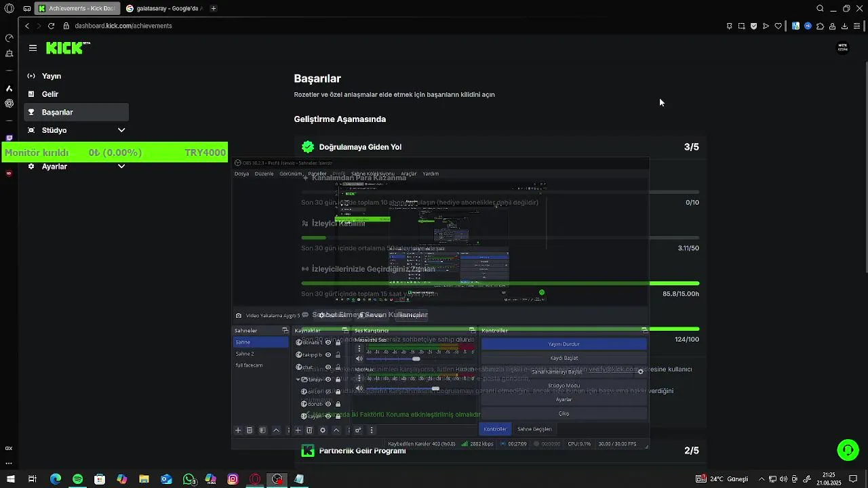
Task: Adjust the Masaüstü Ses volume slider
Action: 416,359
